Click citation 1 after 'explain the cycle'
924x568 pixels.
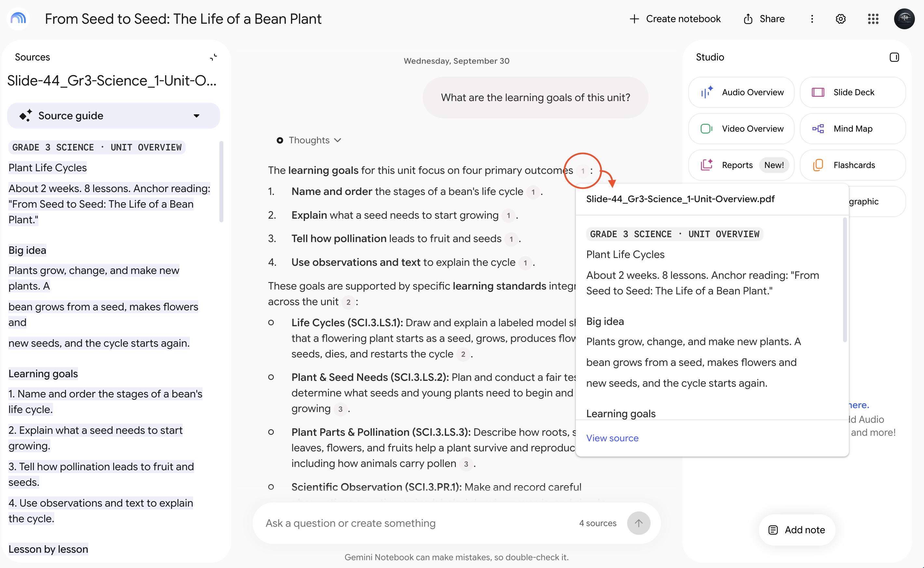point(525,263)
